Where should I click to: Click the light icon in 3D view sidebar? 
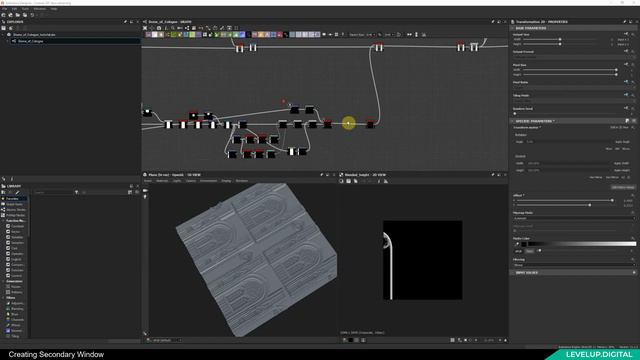tap(145, 196)
